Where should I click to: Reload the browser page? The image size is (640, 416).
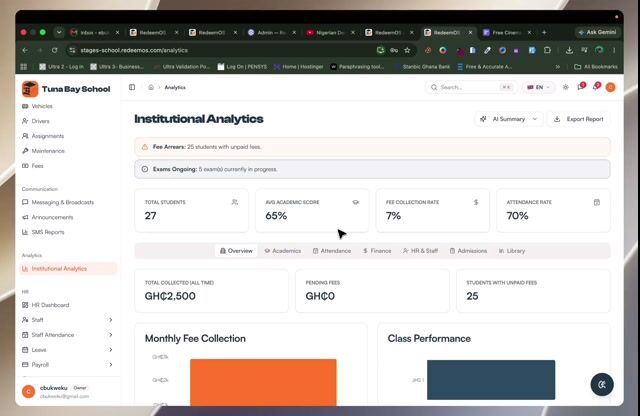(x=54, y=50)
